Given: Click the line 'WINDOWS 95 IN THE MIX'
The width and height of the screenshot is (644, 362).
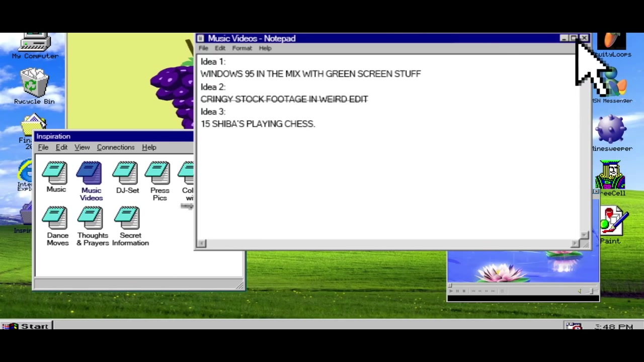Looking at the screenshot, I should tap(310, 74).
